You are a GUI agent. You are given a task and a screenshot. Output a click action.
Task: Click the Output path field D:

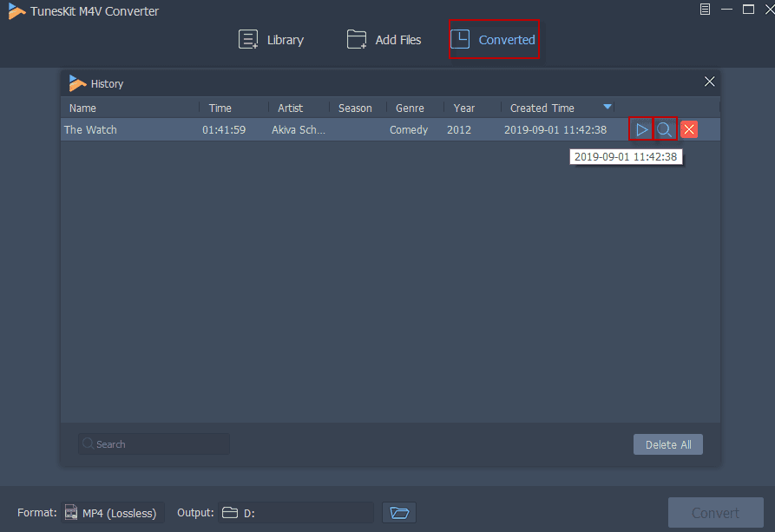click(296, 513)
